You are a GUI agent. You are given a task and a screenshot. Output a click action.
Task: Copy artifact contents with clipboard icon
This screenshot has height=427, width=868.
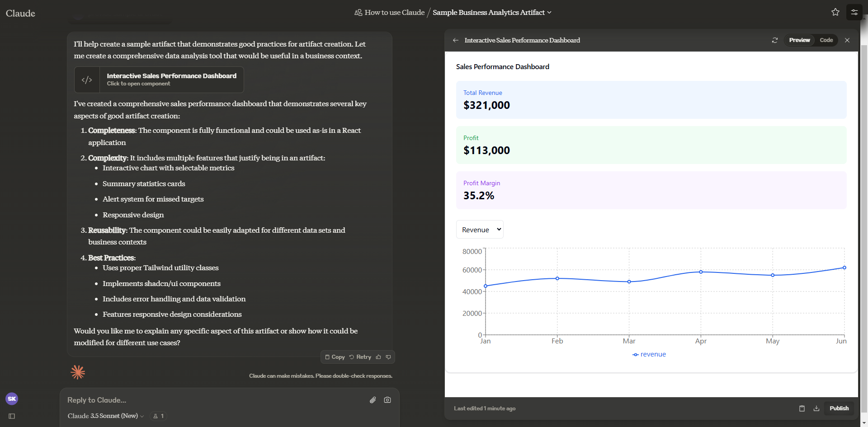(802, 408)
